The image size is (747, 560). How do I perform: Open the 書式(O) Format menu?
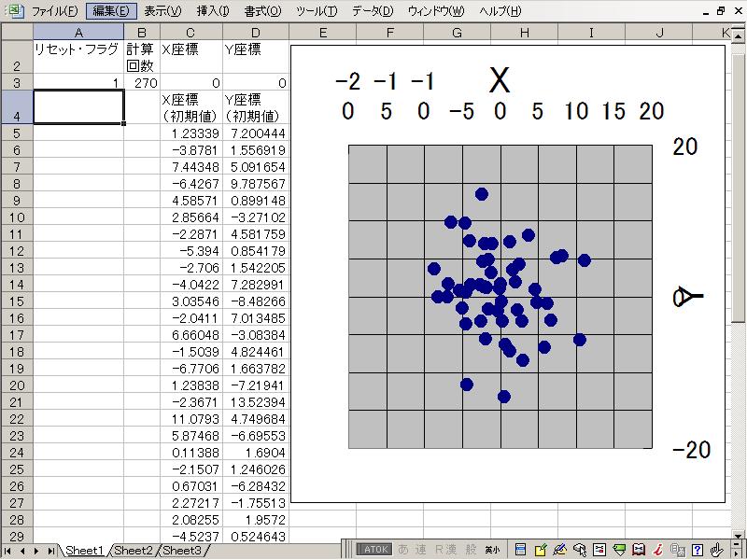261,11
